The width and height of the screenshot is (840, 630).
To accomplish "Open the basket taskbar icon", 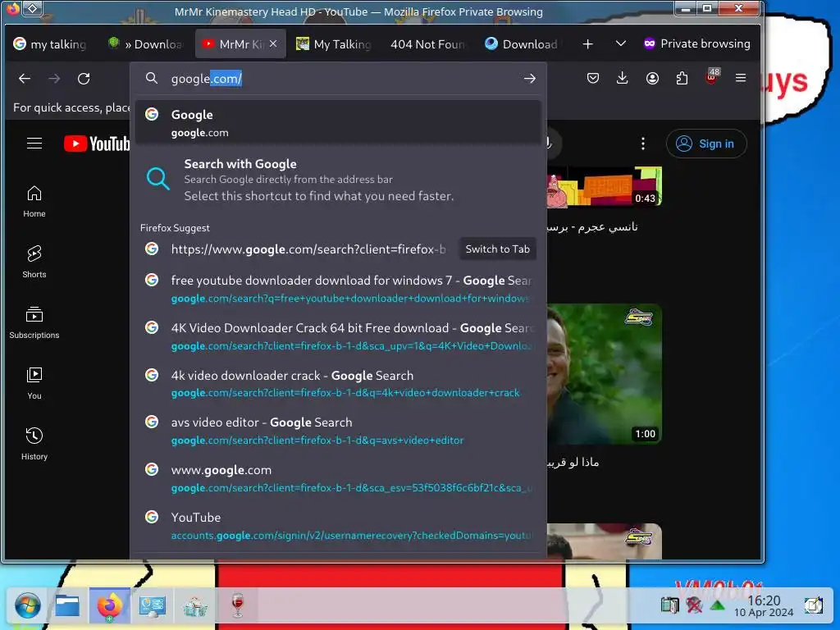I will point(195,606).
